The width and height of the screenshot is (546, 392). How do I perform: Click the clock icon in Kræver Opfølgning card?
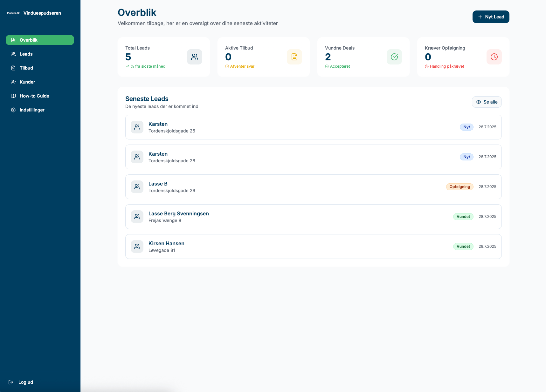coord(494,57)
